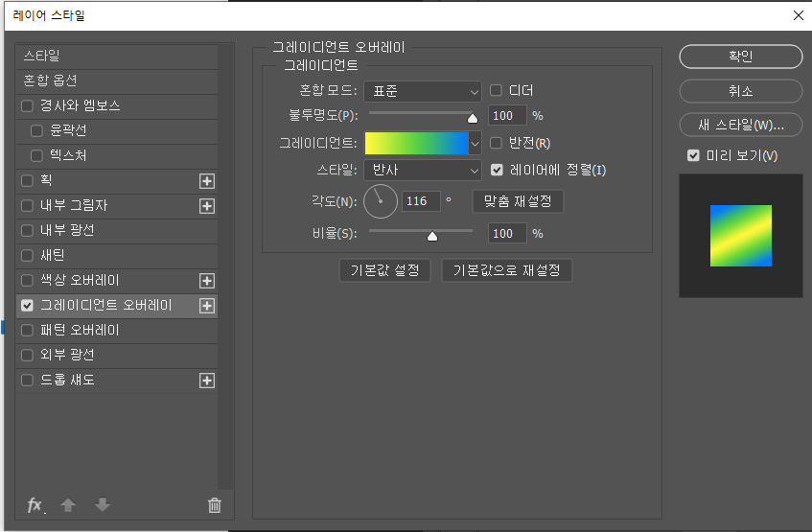This screenshot has width=812, height=532.
Task: Click plus icon next to 색상 오버레이
Action: point(206,281)
